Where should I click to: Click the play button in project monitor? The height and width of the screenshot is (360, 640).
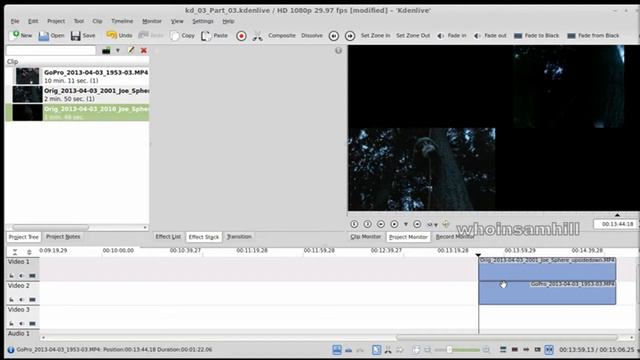click(x=394, y=224)
